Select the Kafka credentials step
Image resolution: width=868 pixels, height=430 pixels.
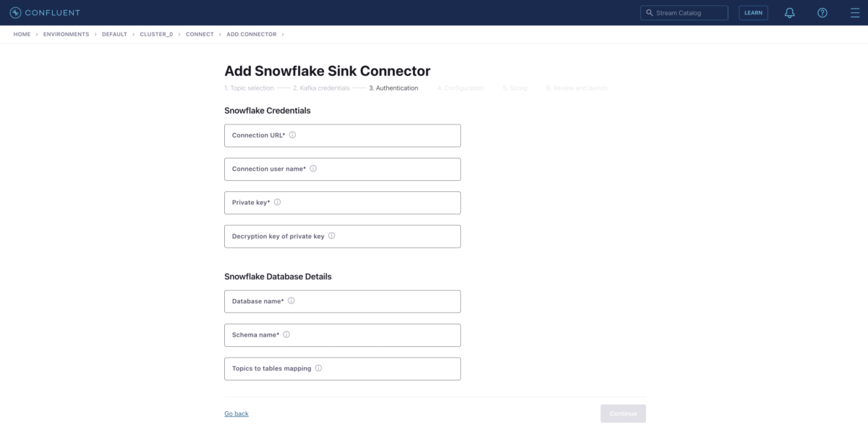tap(320, 88)
